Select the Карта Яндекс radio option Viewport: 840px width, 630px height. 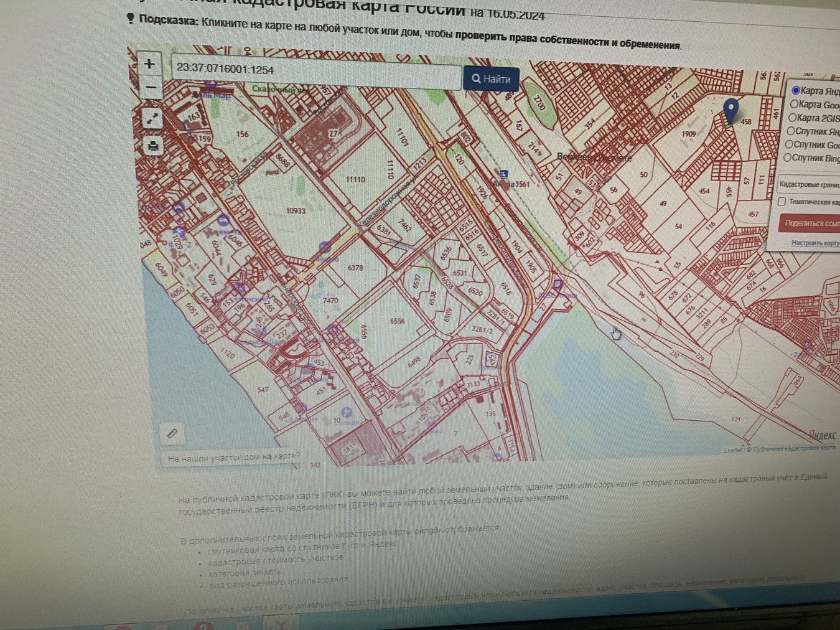(795, 90)
